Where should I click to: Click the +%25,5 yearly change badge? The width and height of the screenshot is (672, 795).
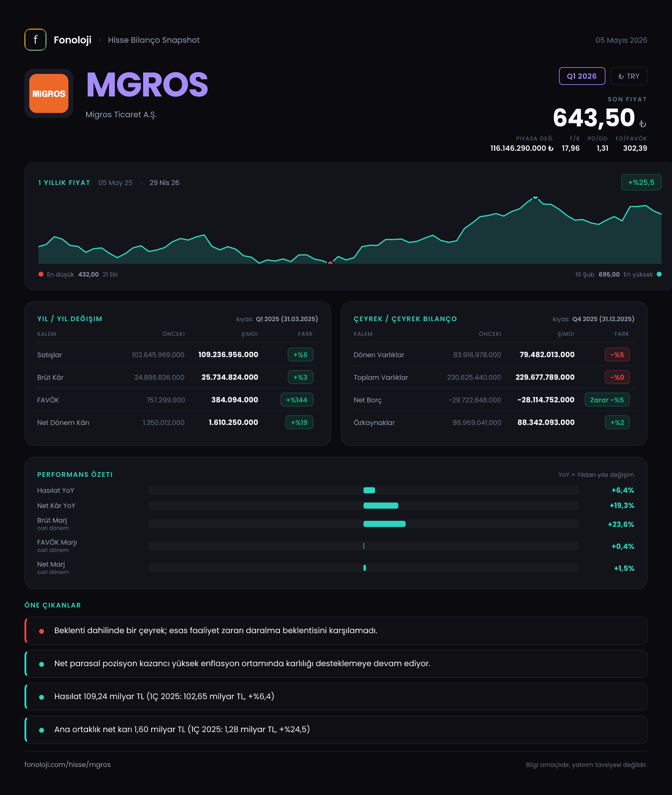click(x=641, y=182)
